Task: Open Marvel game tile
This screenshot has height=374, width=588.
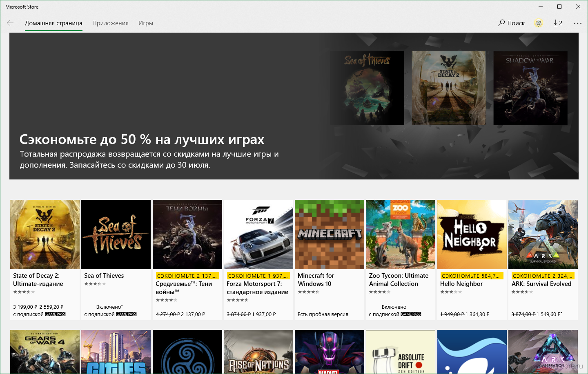Action: [330, 352]
